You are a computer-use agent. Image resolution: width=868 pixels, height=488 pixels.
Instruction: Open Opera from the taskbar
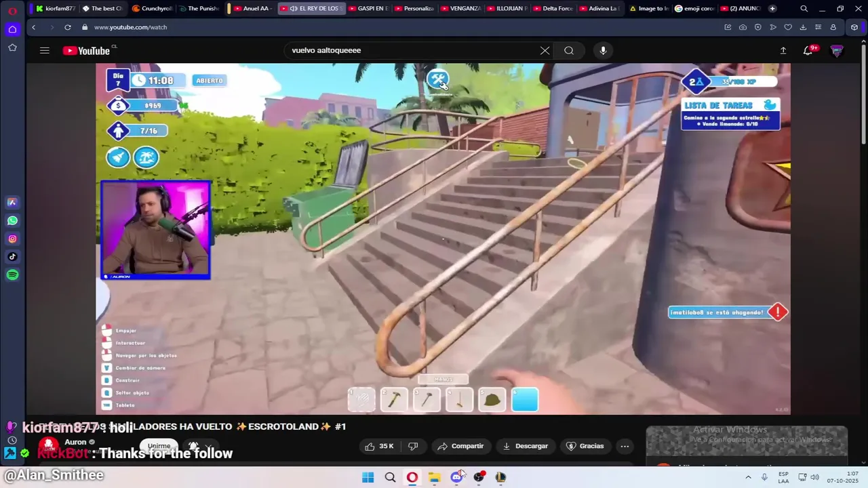(x=412, y=477)
